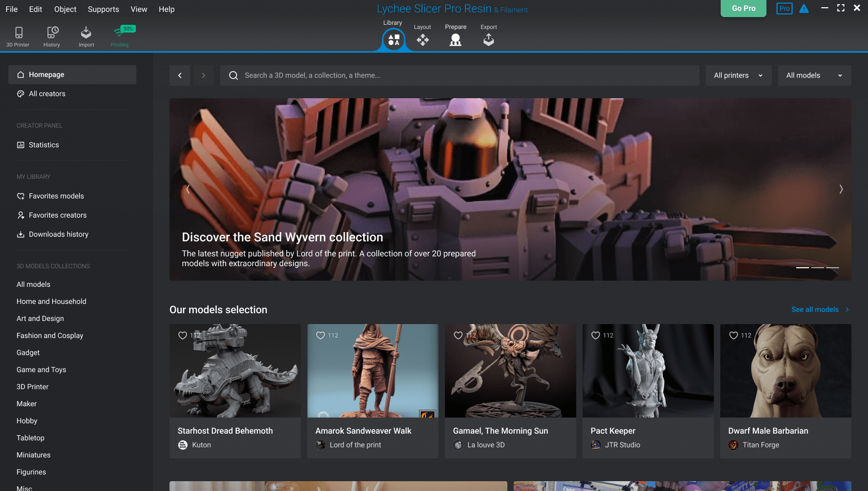Click the model search input field
The height and width of the screenshot is (491, 868).
459,75
